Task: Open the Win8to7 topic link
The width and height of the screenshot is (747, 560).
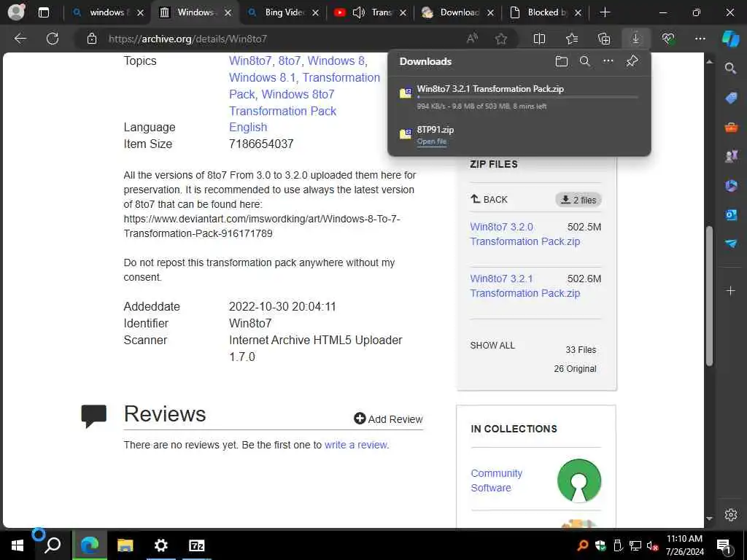Action: click(250, 61)
